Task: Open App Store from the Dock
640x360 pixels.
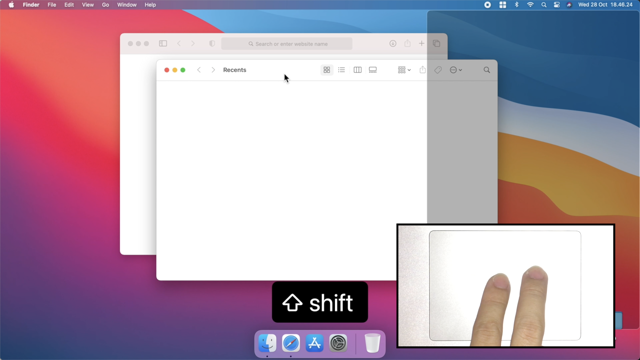Action: pos(315,343)
